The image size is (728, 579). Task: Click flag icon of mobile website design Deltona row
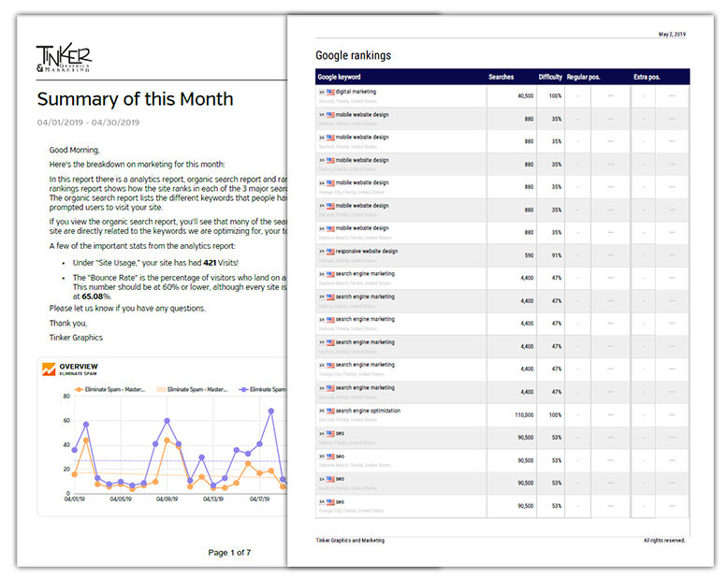click(330, 115)
